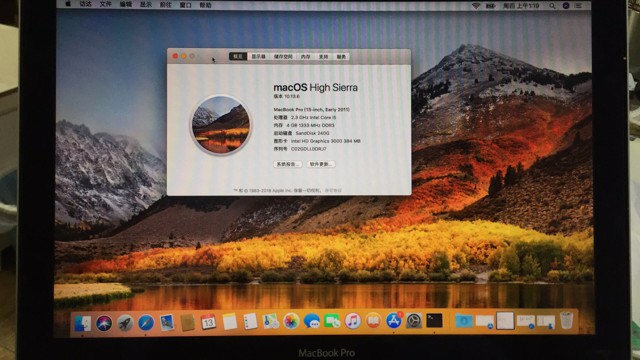
Task: Open the 文件 menu
Action: 106,4
